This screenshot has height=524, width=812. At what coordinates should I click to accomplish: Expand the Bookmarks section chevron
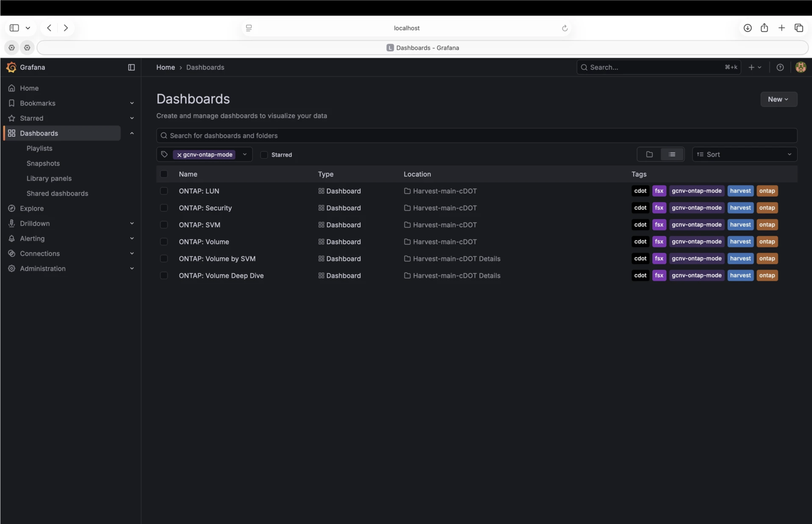click(x=132, y=103)
